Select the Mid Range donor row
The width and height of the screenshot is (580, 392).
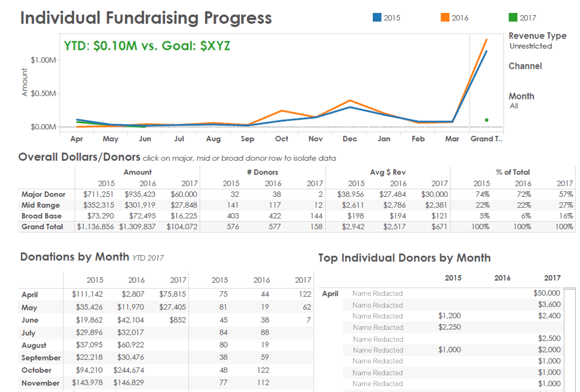[x=41, y=205]
